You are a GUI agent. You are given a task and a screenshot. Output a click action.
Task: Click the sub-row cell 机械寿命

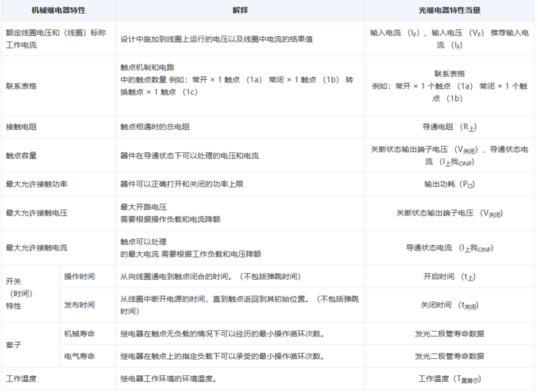[x=88, y=334]
